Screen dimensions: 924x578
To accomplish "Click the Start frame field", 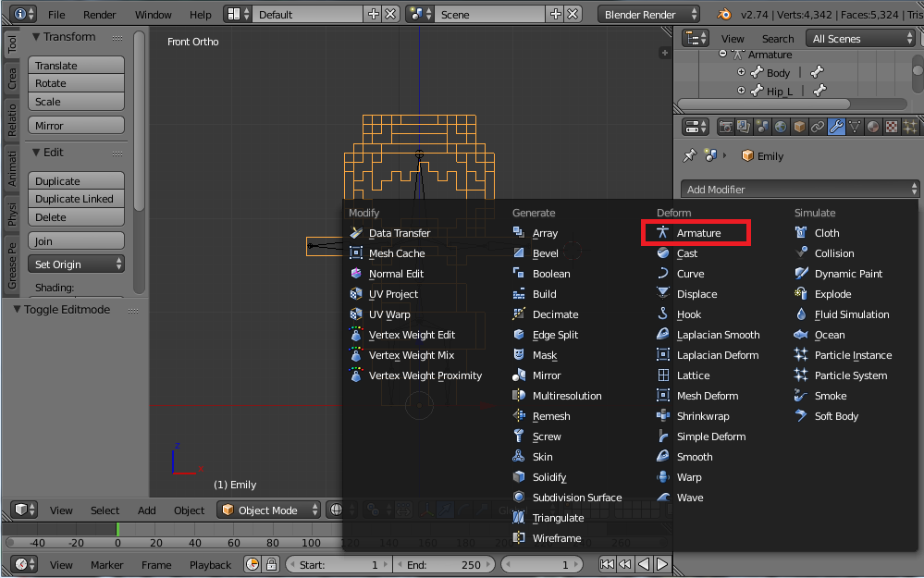I will 339,564.
